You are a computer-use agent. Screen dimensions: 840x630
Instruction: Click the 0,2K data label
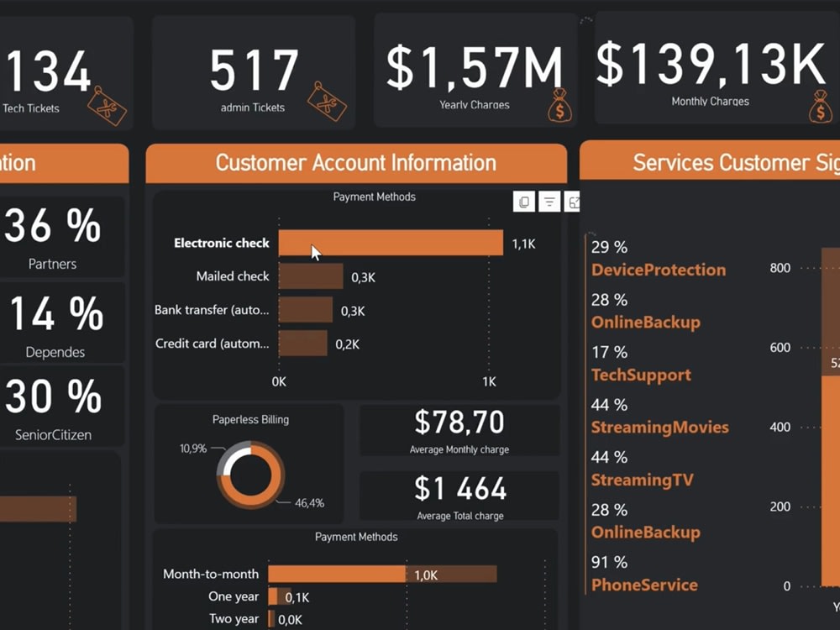[347, 344]
